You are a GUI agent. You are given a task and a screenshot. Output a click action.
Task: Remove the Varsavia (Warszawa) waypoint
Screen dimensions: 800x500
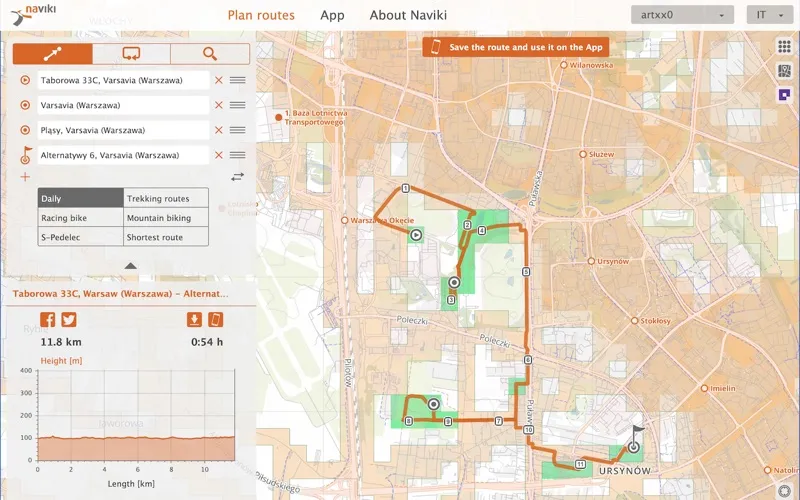(x=219, y=105)
